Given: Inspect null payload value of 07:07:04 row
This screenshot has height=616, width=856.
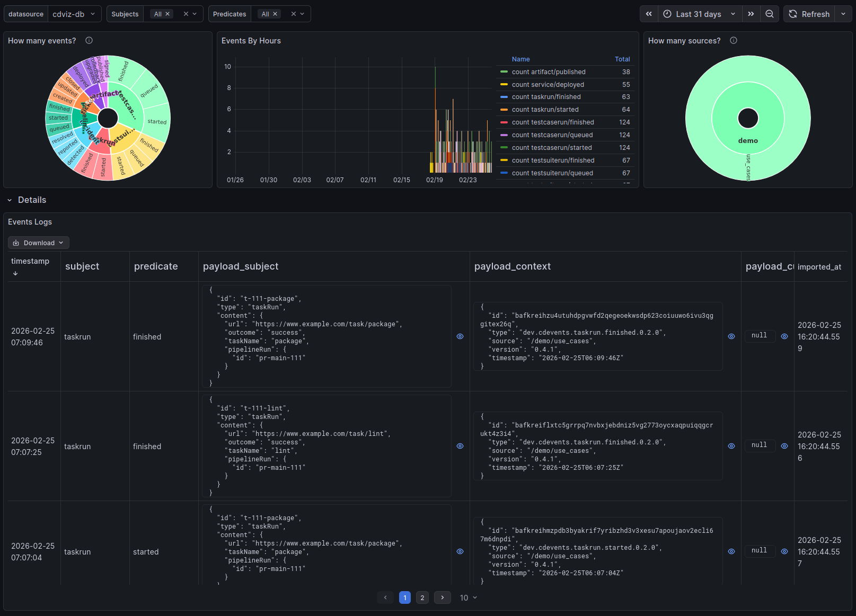Looking at the screenshot, I should [x=784, y=551].
